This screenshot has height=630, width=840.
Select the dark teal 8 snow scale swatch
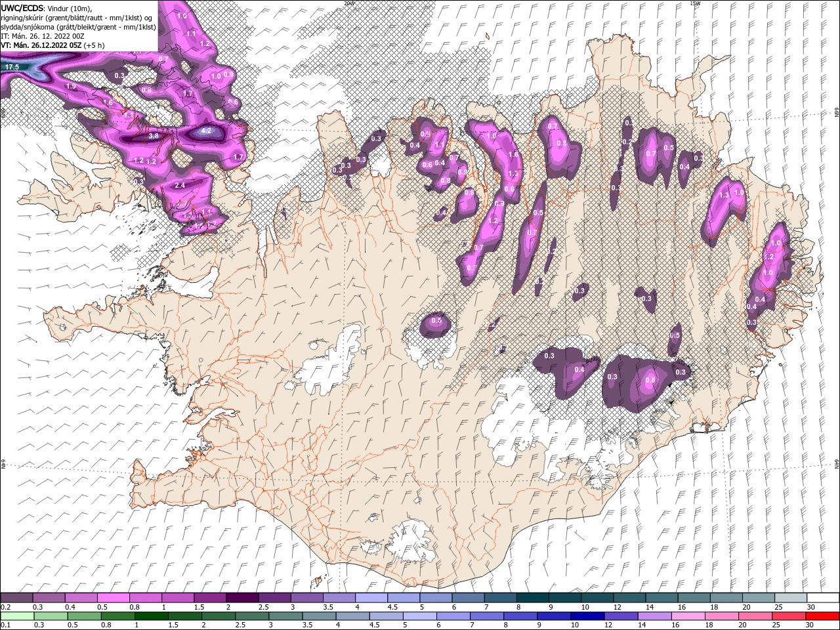tap(531, 598)
